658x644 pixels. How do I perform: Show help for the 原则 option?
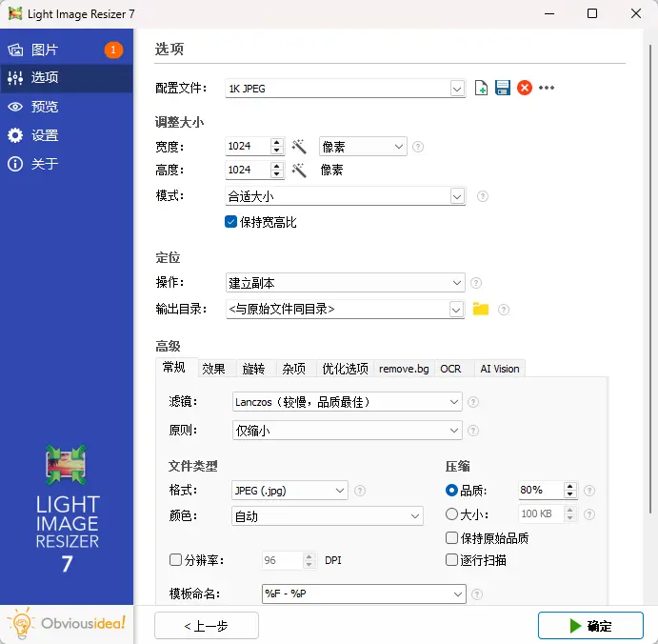[473, 431]
